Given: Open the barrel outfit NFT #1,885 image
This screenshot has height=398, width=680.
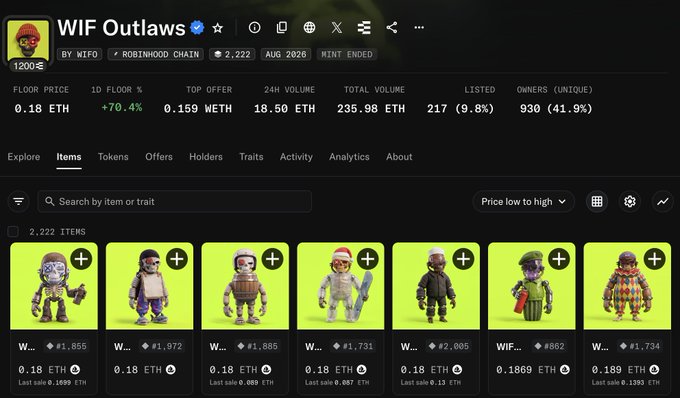Looking at the screenshot, I should (x=245, y=286).
